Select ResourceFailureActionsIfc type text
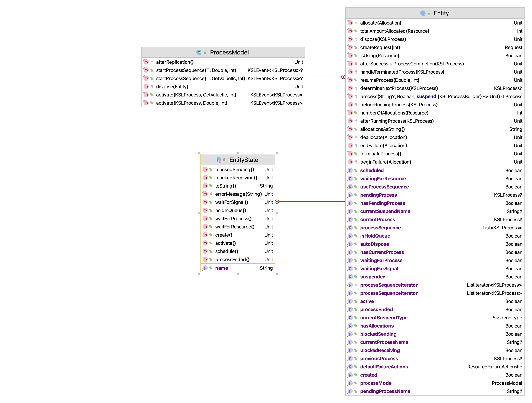This screenshot has height=403, width=532. tap(494, 367)
